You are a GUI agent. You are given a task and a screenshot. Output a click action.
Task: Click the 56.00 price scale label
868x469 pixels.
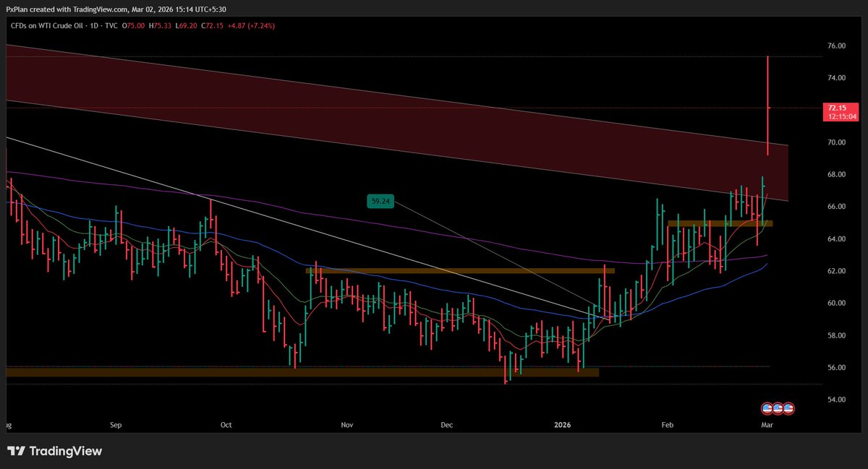pos(836,367)
